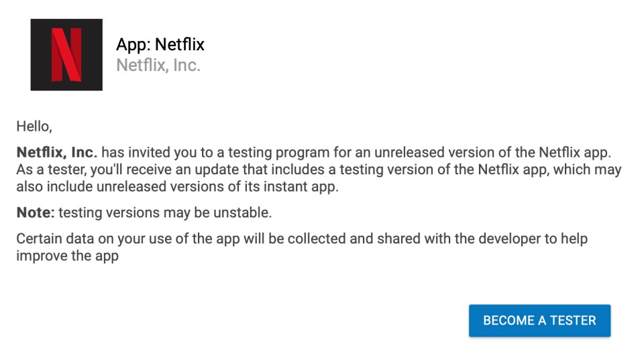Click the bold Note: label
This screenshot has width=644, height=354.
(36, 213)
